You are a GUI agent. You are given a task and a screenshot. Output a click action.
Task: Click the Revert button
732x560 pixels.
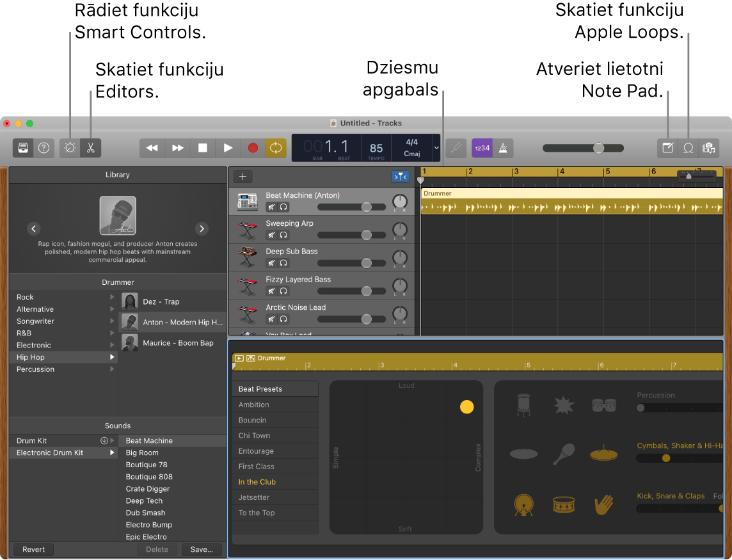pyautogui.click(x=34, y=550)
